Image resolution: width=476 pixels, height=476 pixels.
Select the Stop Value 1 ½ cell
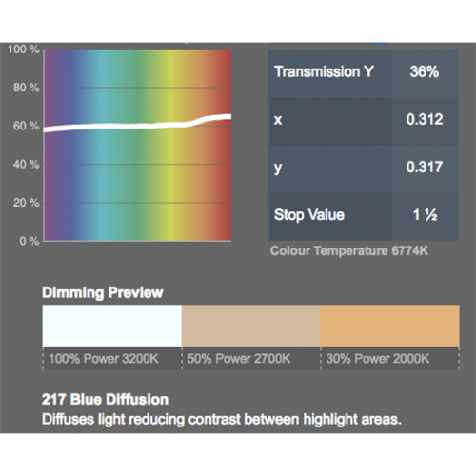(x=425, y=216)
